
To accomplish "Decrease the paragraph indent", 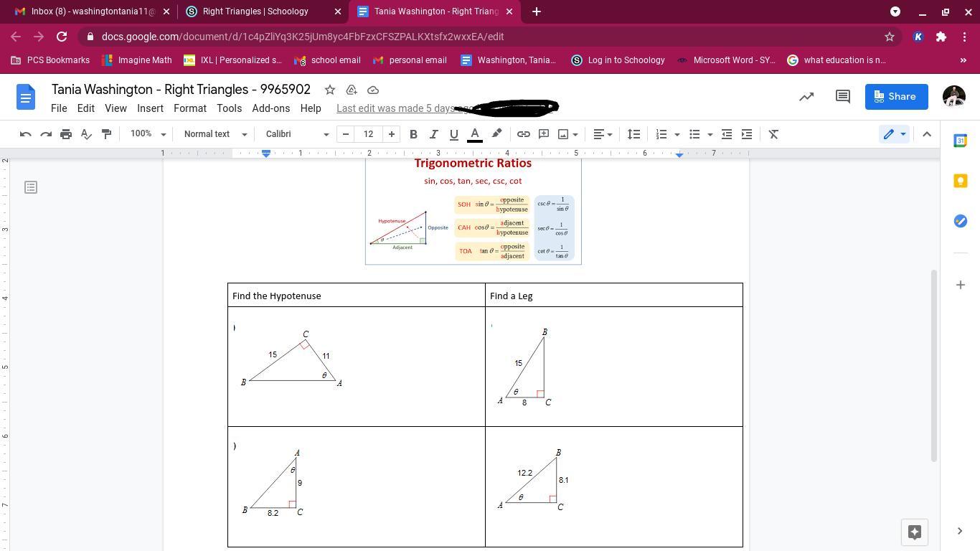I will tap(727, 134).
